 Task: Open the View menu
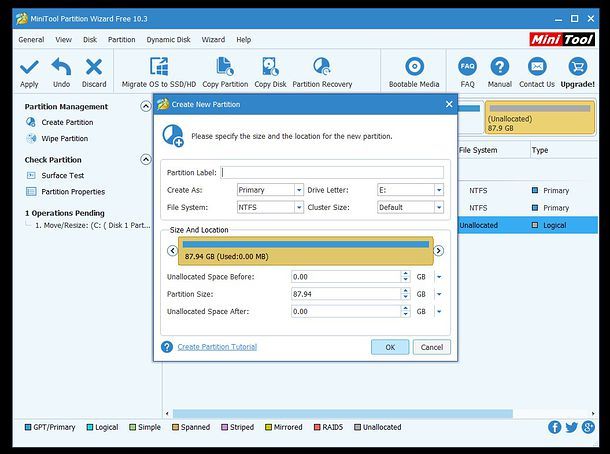(63, 40)
